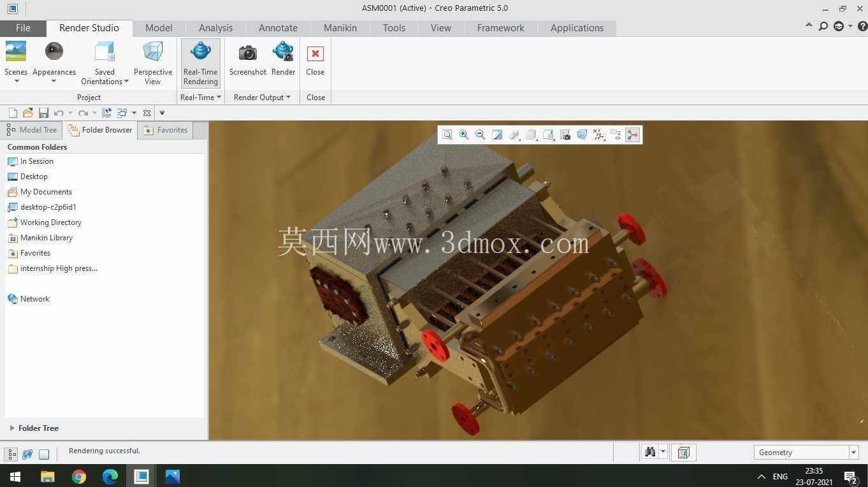
Task: Select the Desktop folder entry
Action: tap(27, 177)
